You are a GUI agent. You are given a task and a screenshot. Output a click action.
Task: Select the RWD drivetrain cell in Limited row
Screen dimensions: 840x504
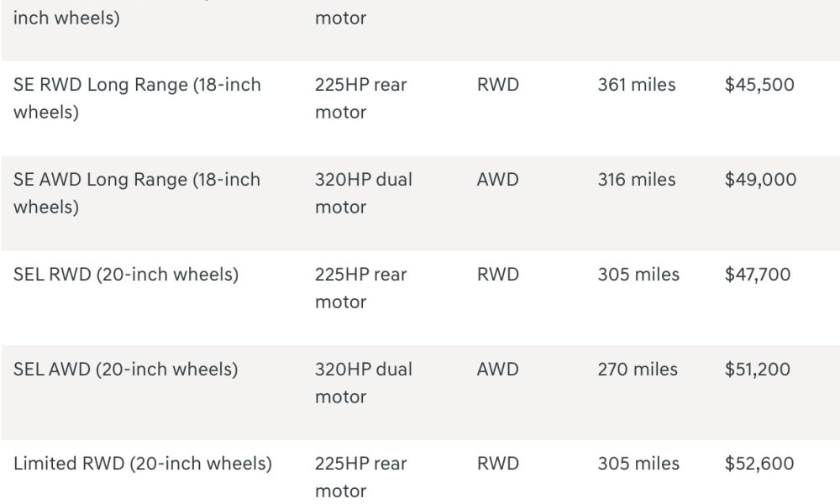[x=497, y=464]
